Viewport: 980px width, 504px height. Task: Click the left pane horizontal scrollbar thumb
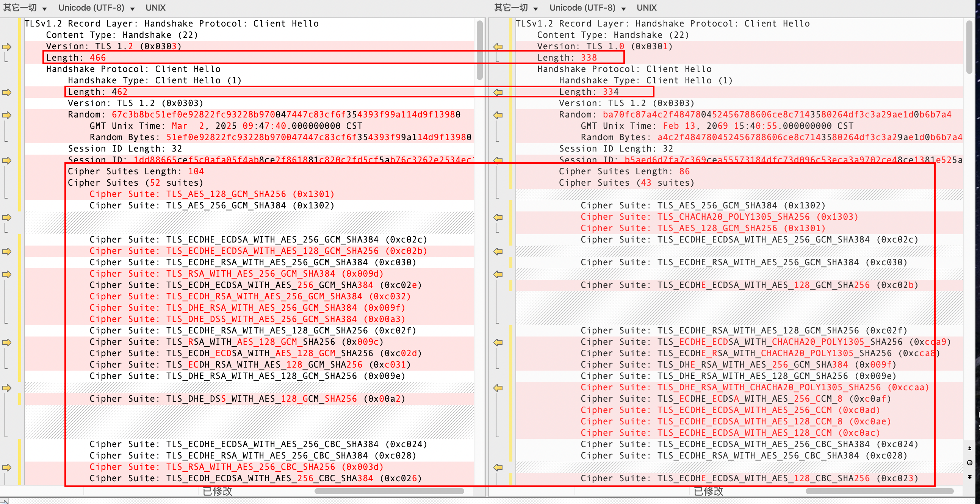coord(389,491)
